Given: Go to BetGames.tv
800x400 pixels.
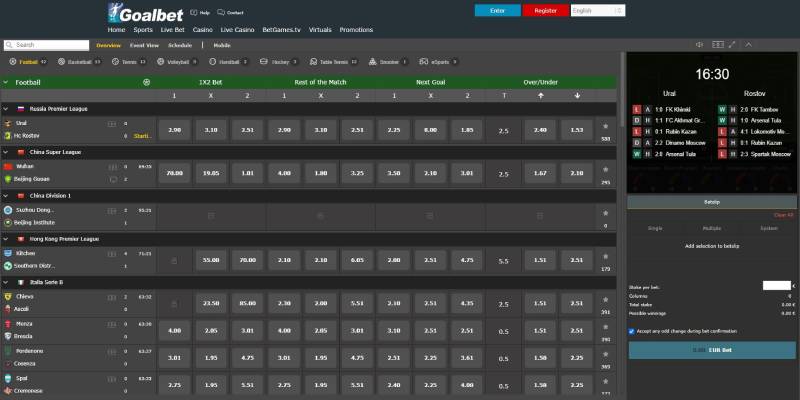Looking at the screenshot, I should tap(282, 30).
